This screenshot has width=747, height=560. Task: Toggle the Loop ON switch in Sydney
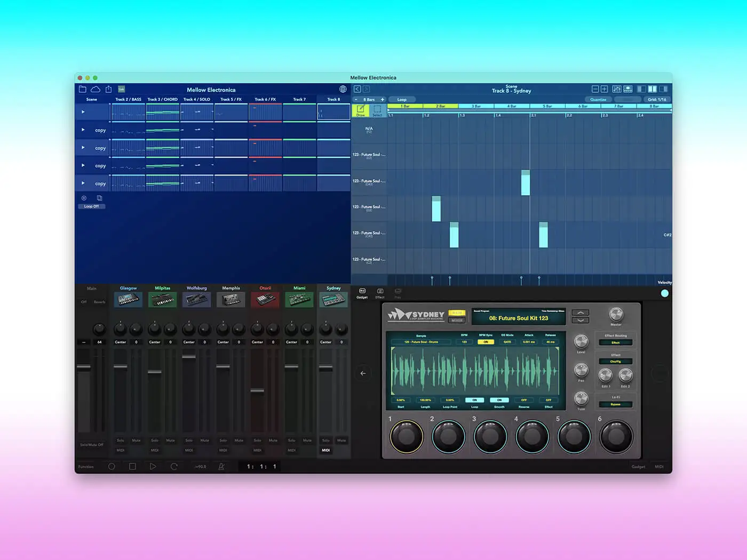pyautogui.click(x=474, y=400)
